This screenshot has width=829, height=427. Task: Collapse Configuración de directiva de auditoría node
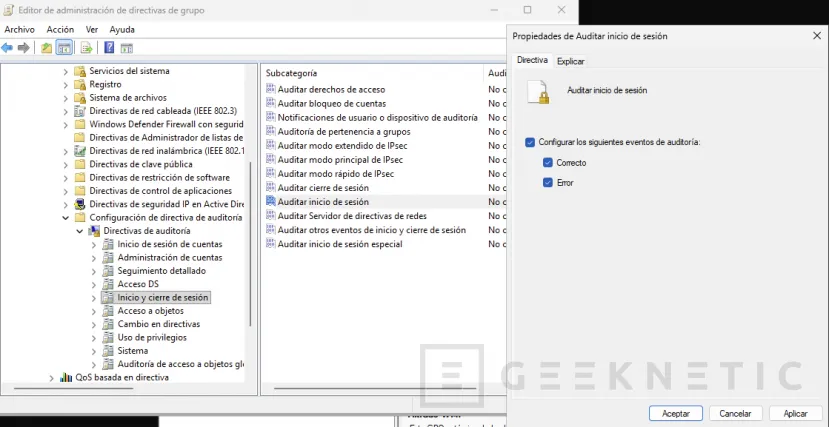click(x=66, y=218)
